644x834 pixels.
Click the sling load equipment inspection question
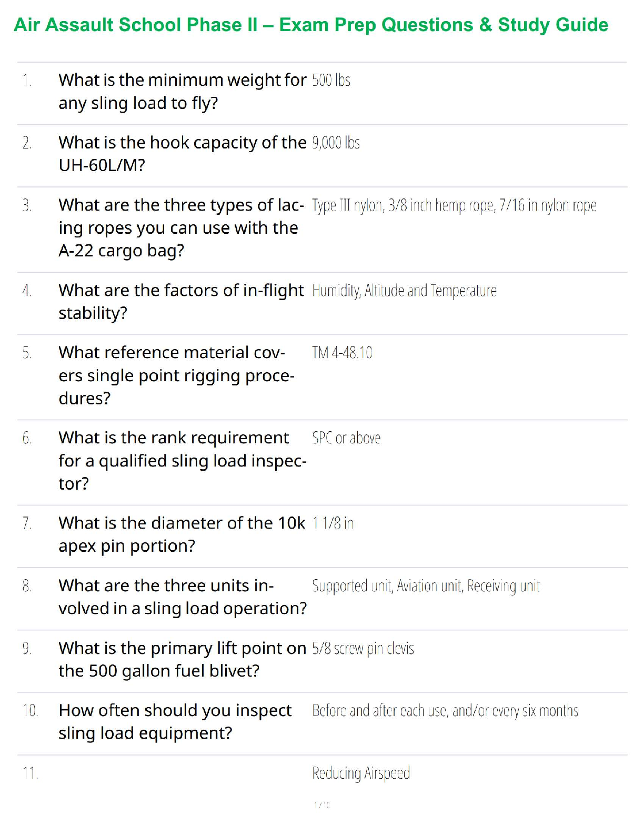coord(175,721)
